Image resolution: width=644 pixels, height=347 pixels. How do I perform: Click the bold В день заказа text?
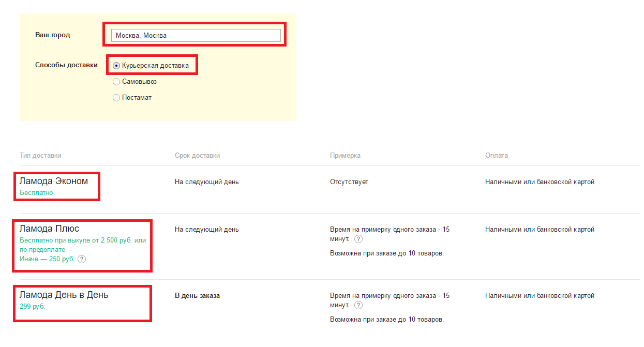[x=197, y=296]
